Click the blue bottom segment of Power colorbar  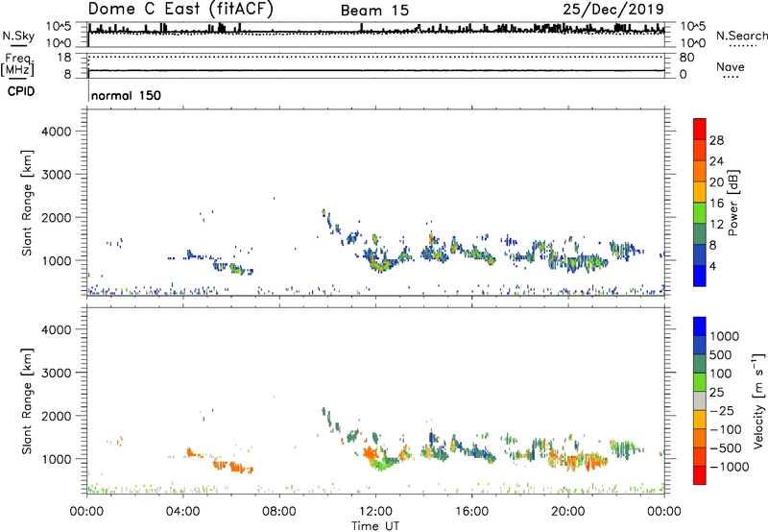[700, 276]
